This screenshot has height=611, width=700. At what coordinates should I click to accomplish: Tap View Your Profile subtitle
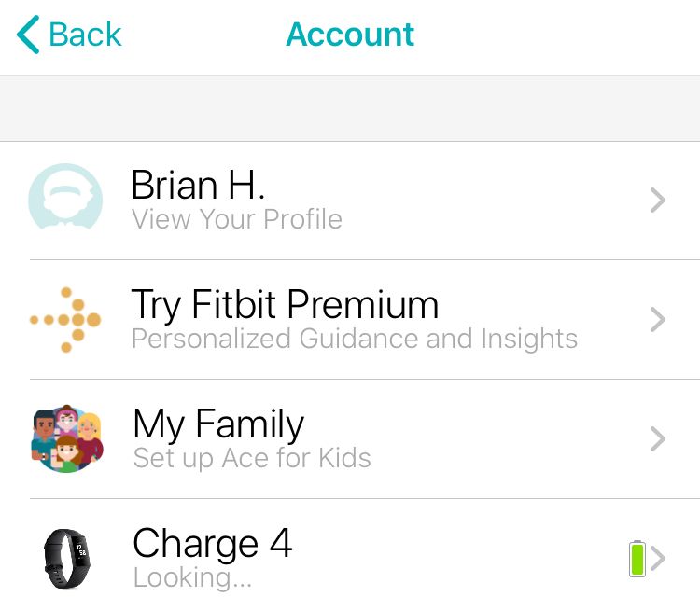point(237,219)
